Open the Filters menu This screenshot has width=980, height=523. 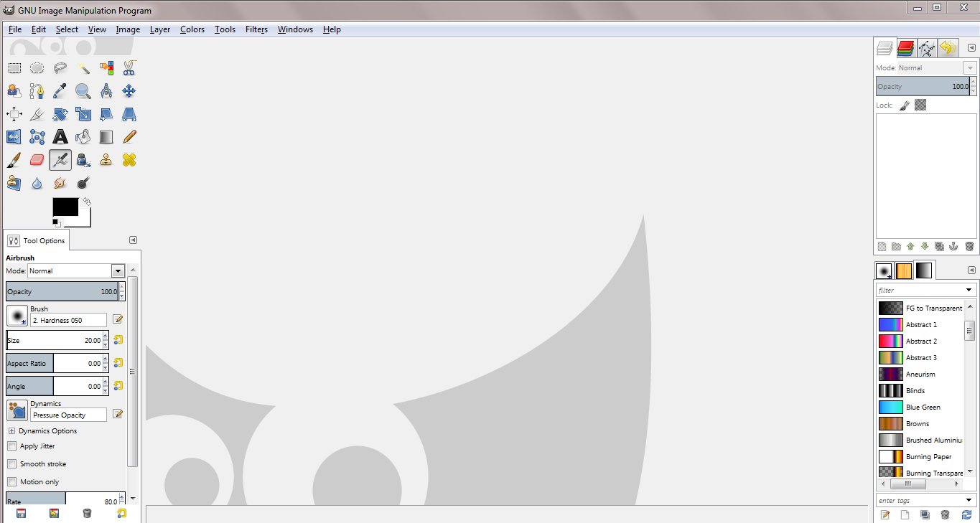256,29
